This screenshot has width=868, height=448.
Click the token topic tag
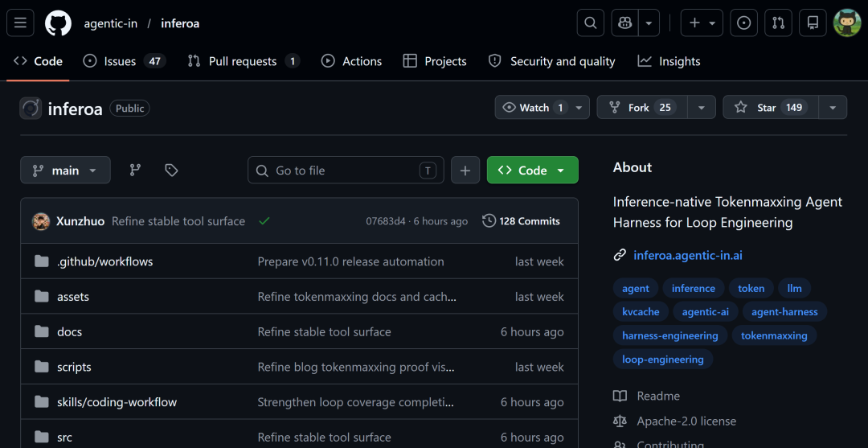751,288
